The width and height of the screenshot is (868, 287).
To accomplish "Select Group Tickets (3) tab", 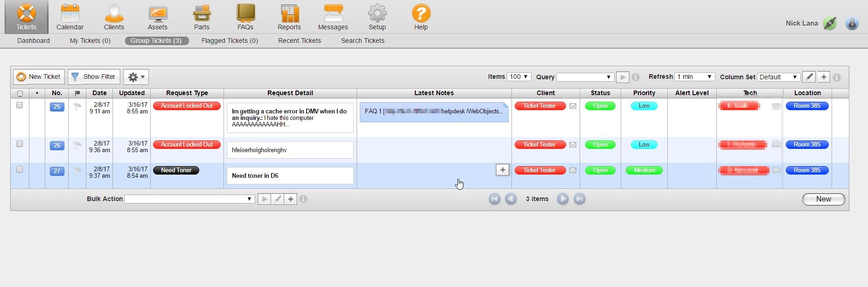I will (x=156, y=41).
